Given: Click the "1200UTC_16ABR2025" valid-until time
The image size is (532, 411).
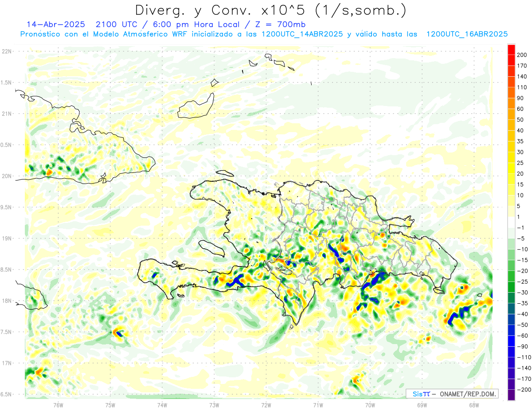Looking at the screenshot, I should [x=467, y=34].
